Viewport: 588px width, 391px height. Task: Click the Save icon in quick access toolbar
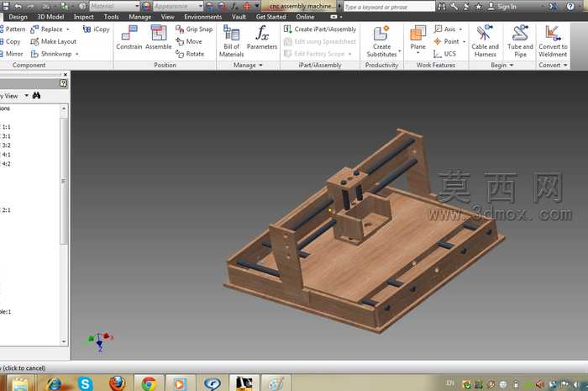tap(6, 6)
